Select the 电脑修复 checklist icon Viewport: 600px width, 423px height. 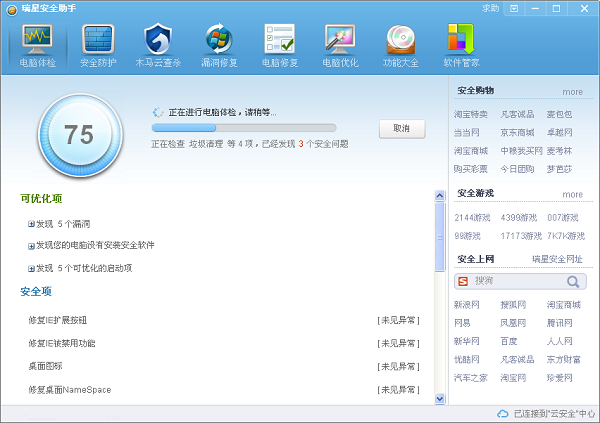click(279, 39)
